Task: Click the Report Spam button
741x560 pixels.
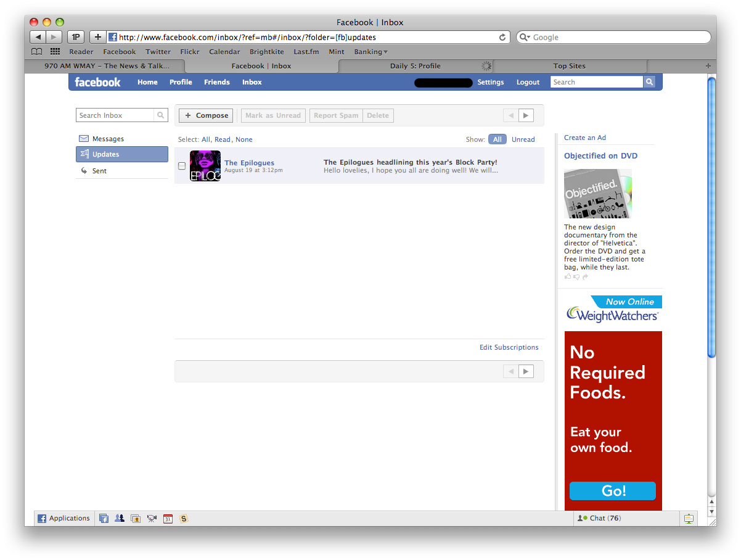Action: pos(336,115)
